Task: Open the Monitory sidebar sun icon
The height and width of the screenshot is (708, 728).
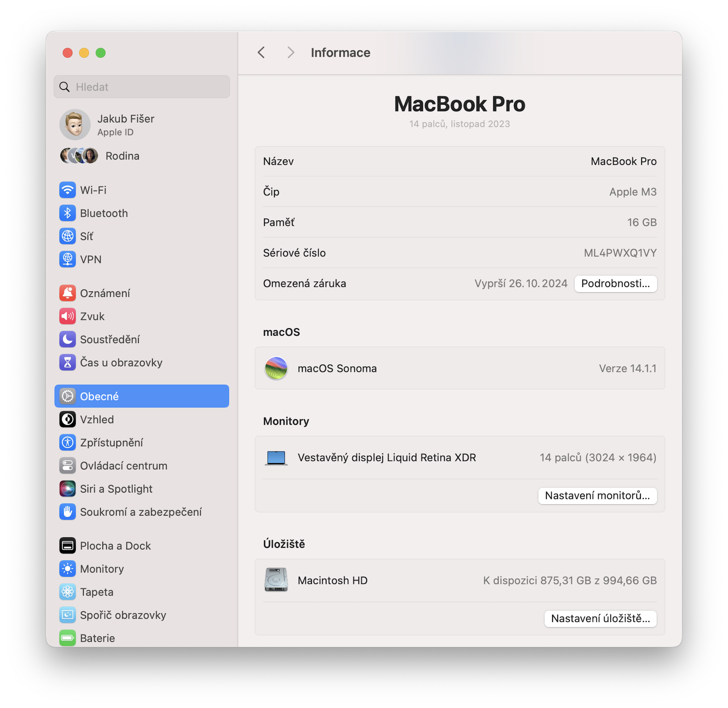Action: coord(67,569)
